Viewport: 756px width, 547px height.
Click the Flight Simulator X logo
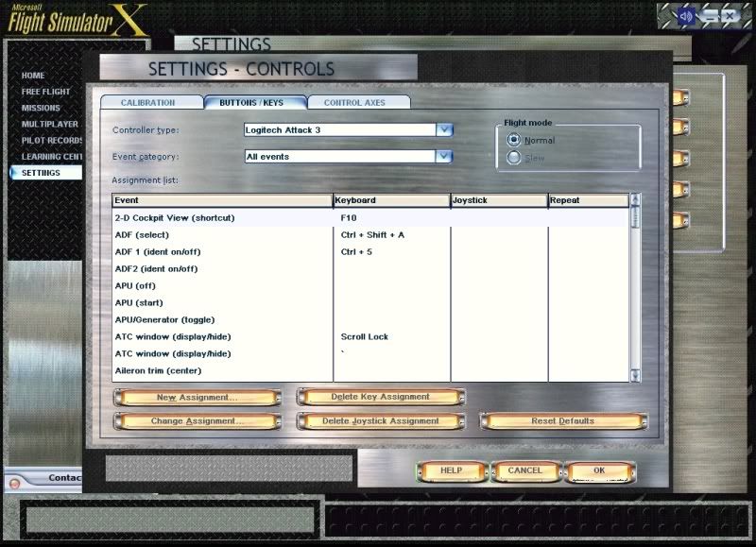click(x=77, y=20)
